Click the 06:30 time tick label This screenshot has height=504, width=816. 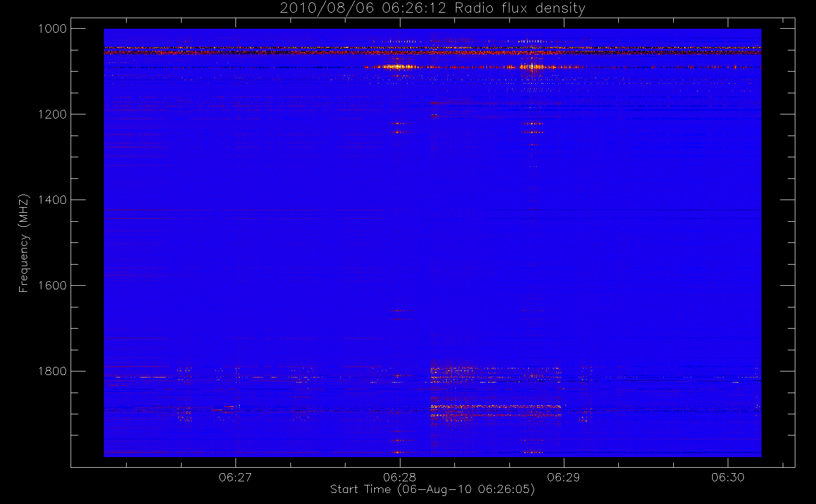click(x=728, y=477)
